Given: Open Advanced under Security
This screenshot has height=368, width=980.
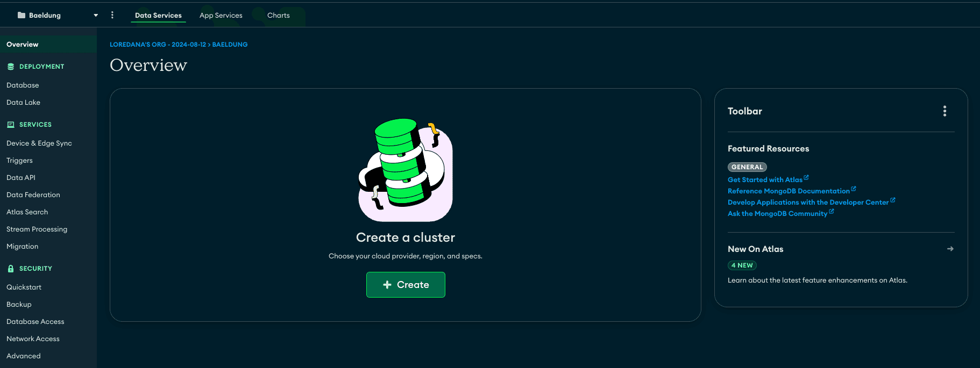Looking at the screenshot, I should (24, 356).
